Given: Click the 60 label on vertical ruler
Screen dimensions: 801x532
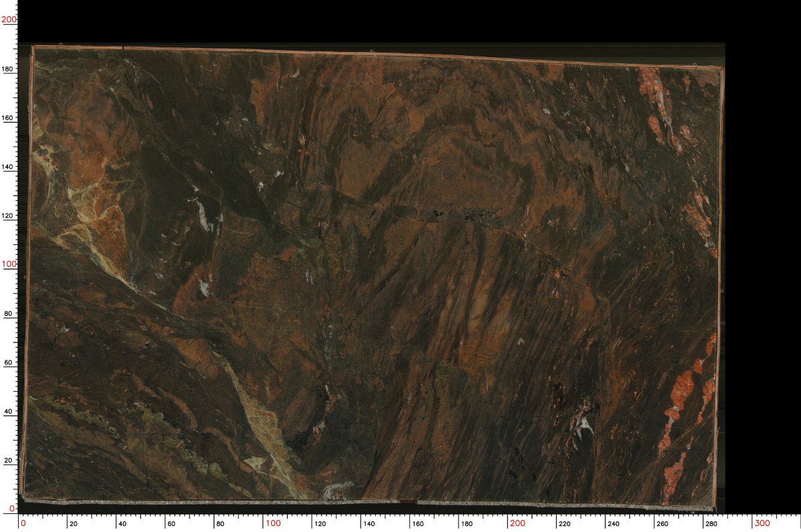Looking at the screenshot, I should 9,362.
